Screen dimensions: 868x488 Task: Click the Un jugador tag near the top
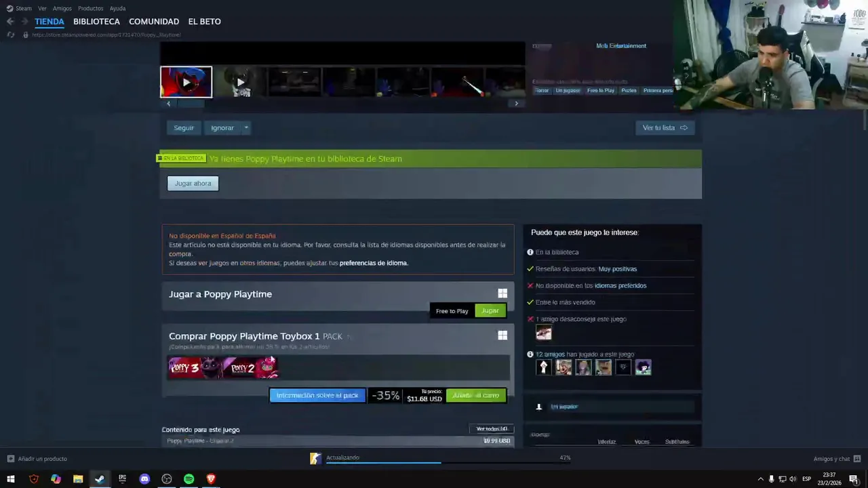coord(568,91)
